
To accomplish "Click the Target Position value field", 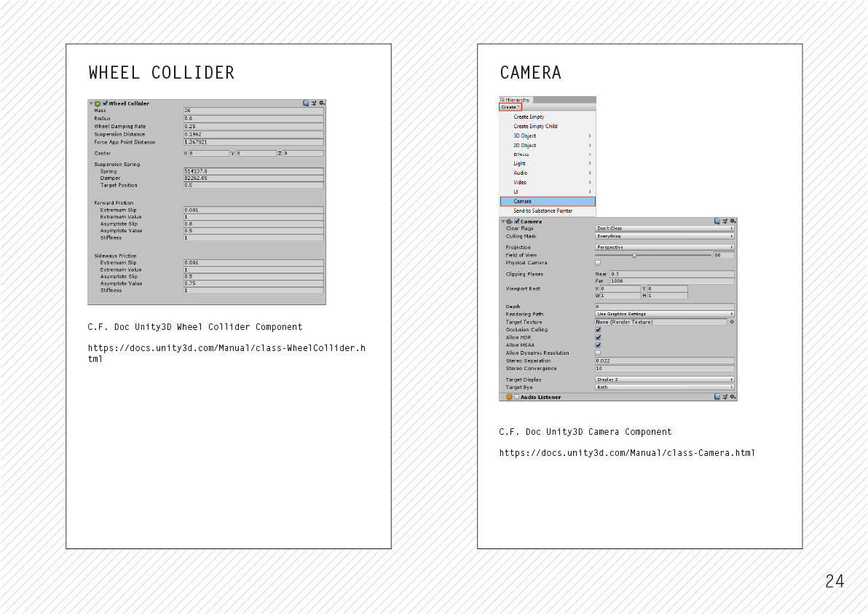I will click(x=253, y=185).
